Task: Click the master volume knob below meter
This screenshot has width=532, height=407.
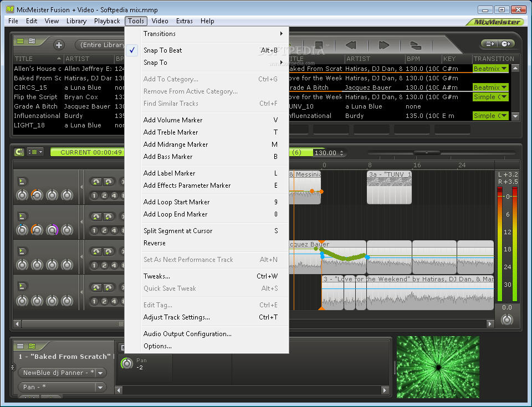Action: click(x=507, y=320)
